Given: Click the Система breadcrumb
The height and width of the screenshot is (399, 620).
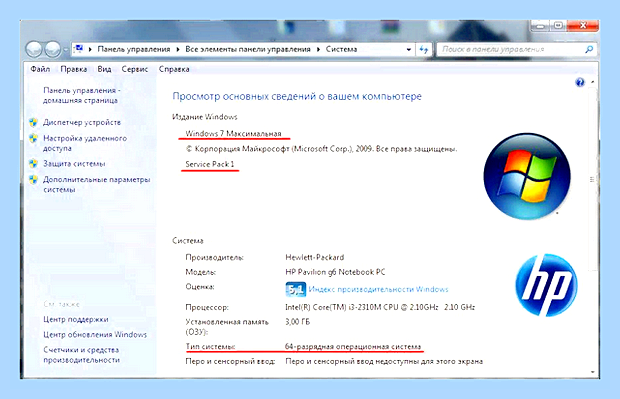Looking at the screenshot, I should click(x=341, y=49).
